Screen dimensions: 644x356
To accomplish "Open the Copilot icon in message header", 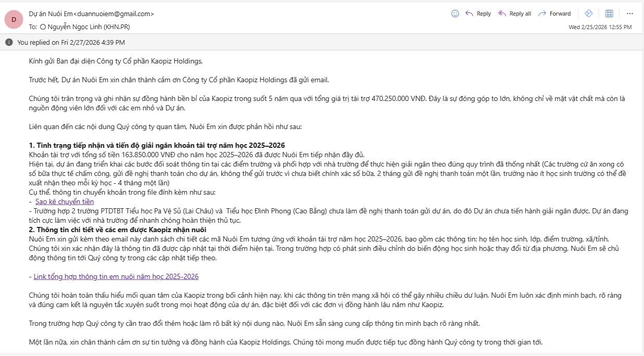I will 589,14.
